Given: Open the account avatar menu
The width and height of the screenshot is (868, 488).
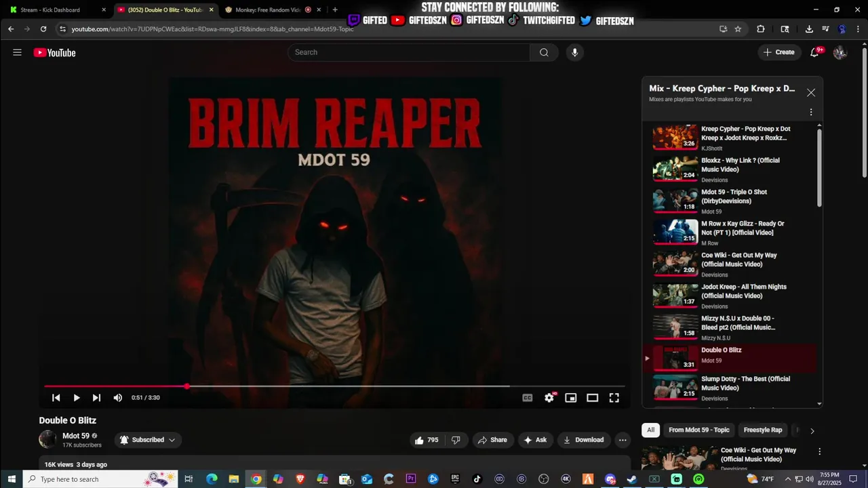Looking at the screenshot, I should (840, 52).
